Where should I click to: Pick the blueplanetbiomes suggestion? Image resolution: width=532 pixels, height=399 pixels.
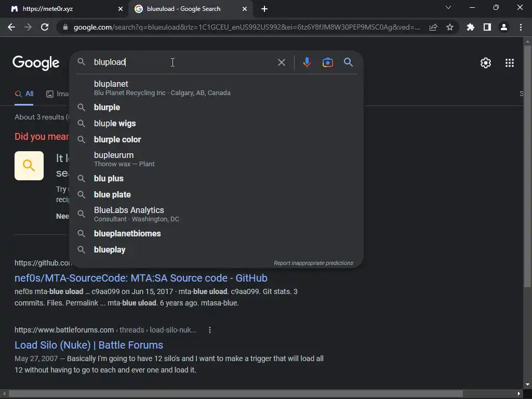[x=217, y=234]
